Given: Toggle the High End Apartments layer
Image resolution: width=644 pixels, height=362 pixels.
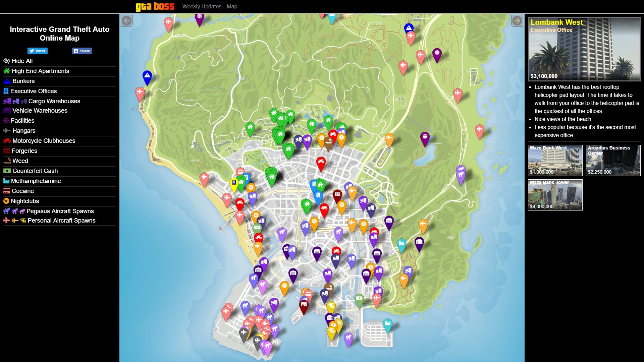Looking at the screenshot, I should click(36, 71).
